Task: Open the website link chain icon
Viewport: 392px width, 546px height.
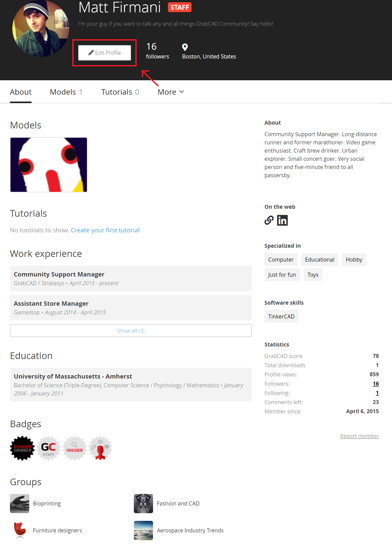Action: [x=269, y=220]
